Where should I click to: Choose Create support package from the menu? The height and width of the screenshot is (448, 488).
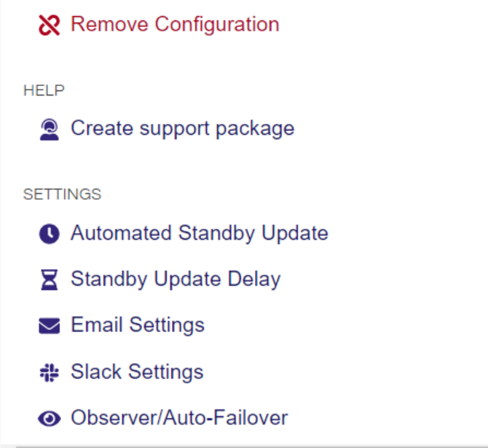182,129
